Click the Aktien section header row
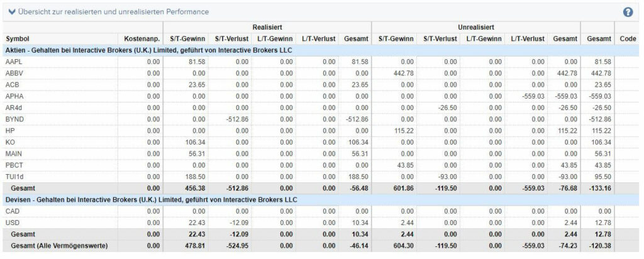The image size is (644, 259). pyautogui.click(x=321, y=50)
